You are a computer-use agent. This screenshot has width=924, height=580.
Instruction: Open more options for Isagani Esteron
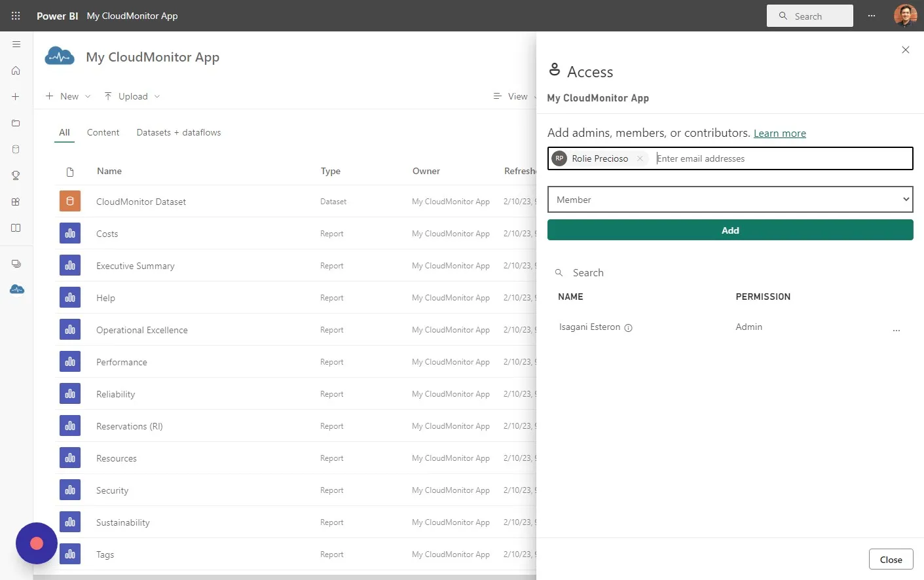(x=896, y=330)
